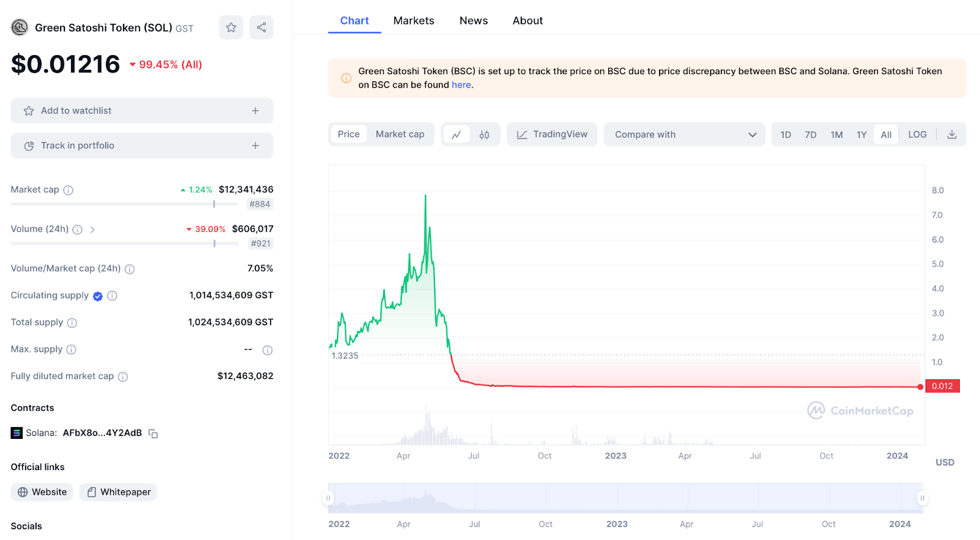
Task: Click left handle of range slider
Action: [328, 498]
